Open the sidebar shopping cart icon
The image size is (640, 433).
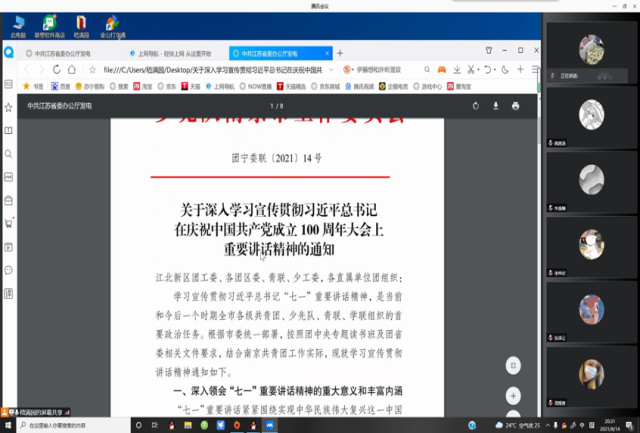click(8, 223)
